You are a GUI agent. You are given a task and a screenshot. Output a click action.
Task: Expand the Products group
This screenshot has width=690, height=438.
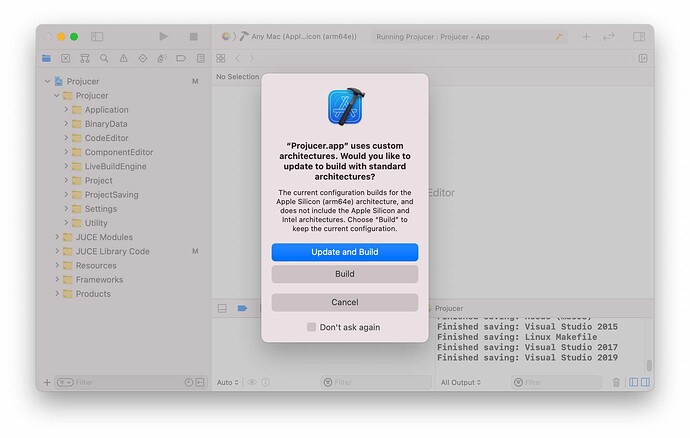click(x=56, y=294)
